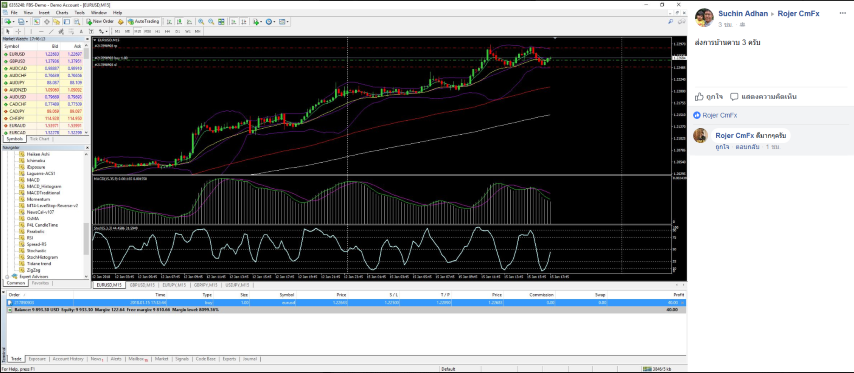Open the Periodicity clock dropdown
Screen dimensions: 854x373
[x=271, y=22]
